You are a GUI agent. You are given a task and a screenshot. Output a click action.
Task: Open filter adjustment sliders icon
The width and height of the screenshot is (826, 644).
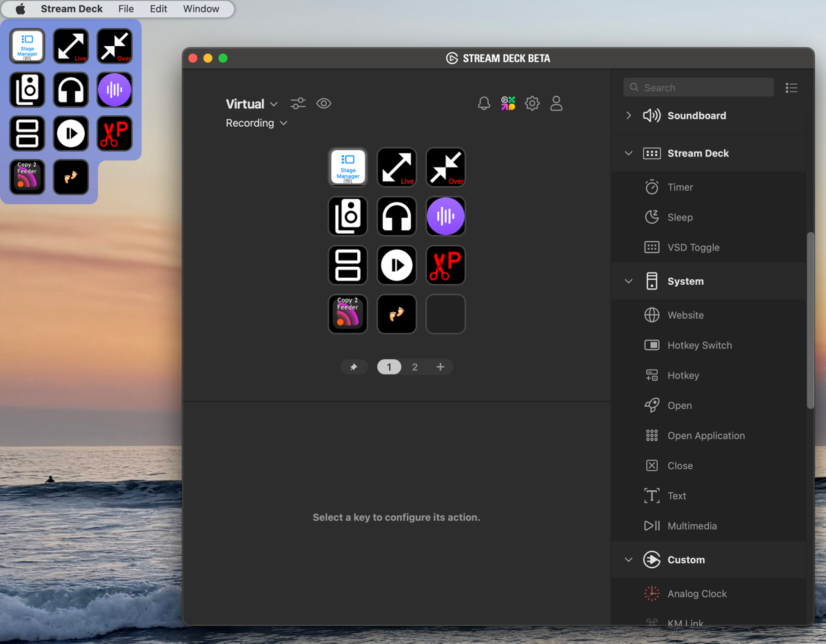298,103
